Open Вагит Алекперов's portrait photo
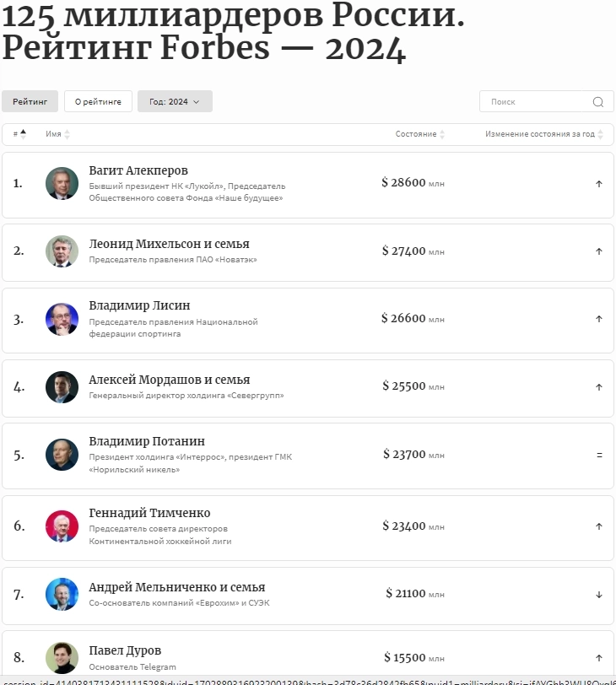Image resolution: width=616 pixels, height=685 pixels. 62,184
